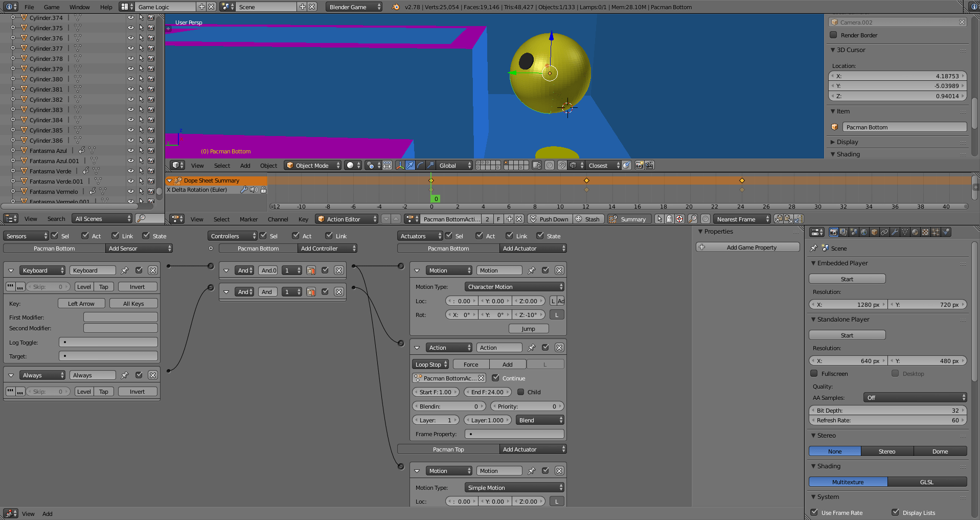Viewport: 980px width, 520px height.
Task: Paste keyframes with the paste clipboard icon
Action: [x=788, y=219]
